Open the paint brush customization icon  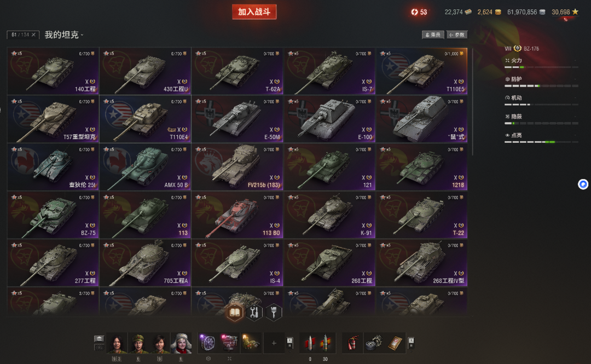(274, 313)
